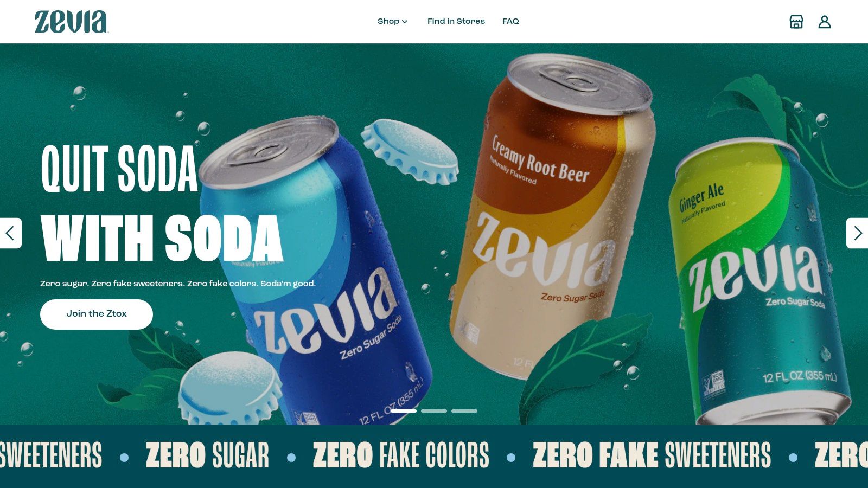Open Find in Stores page
The width and height of the screenshot is (868, 488).
click(456, 21)
